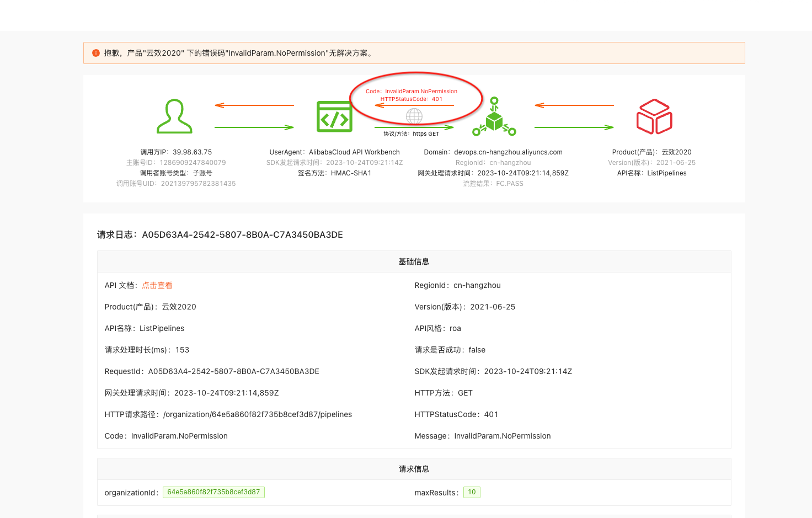This screenshot has width=812, height=518.
Task: Click the 协议/方法: https GET label
Action: point(412,133)
